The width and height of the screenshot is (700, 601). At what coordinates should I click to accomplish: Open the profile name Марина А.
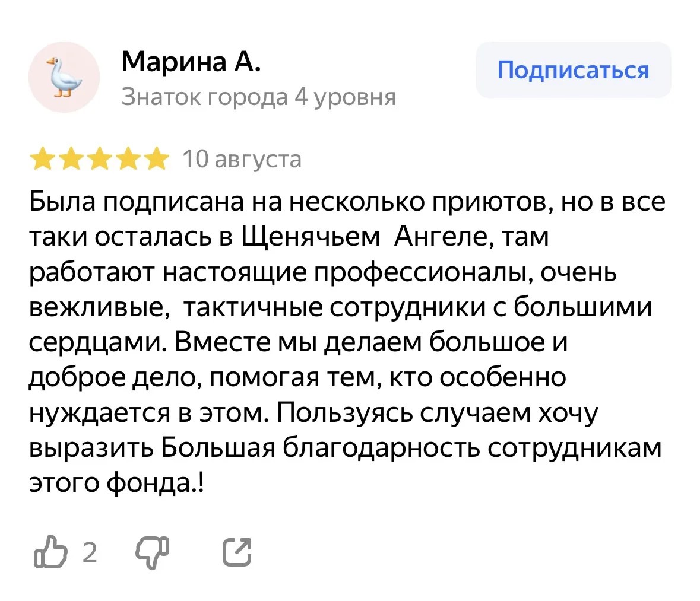click(x=191, y=62)
